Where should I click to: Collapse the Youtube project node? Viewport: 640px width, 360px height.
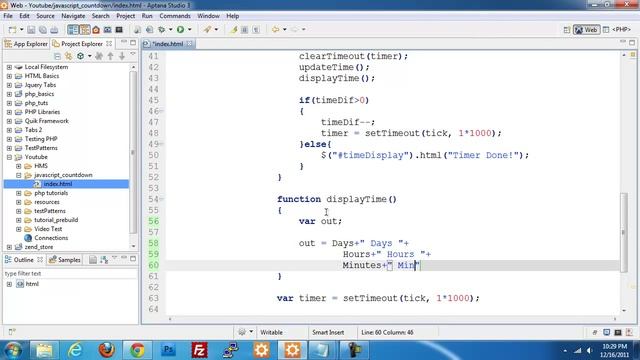tap(9, 157)
